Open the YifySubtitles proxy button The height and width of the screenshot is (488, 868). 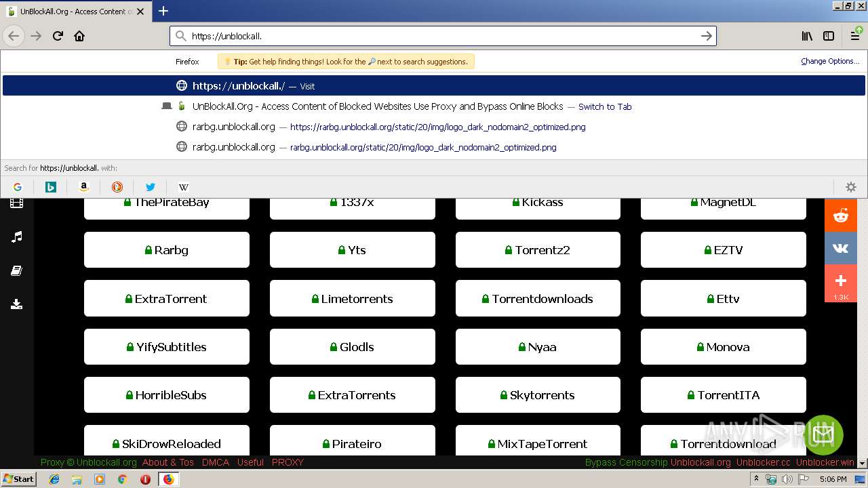click(x=167, y=346)
